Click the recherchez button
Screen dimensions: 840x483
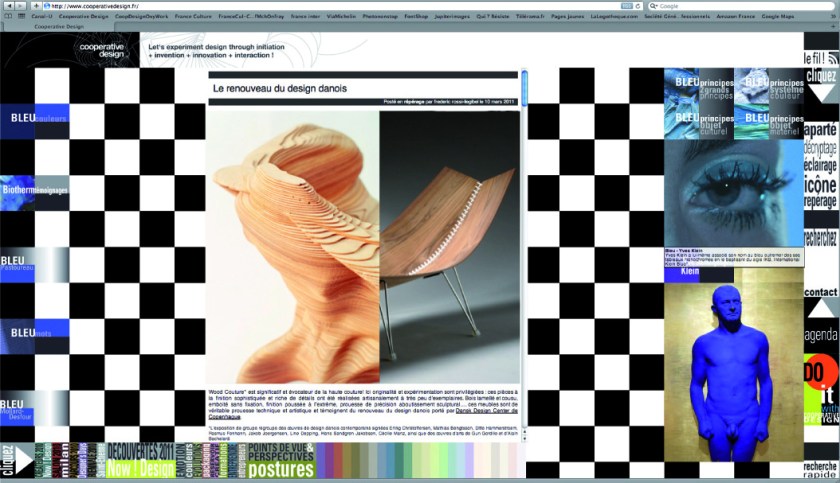coord(820,237)
